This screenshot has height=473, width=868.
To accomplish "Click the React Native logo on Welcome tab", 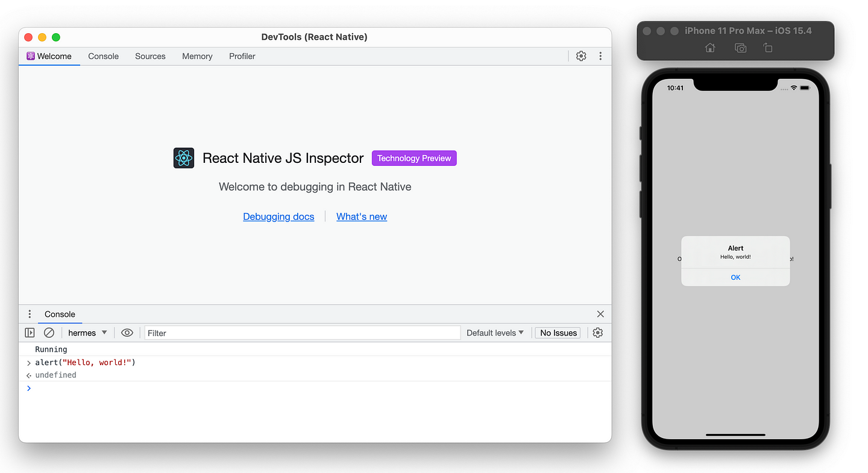I will click(183, 157).
